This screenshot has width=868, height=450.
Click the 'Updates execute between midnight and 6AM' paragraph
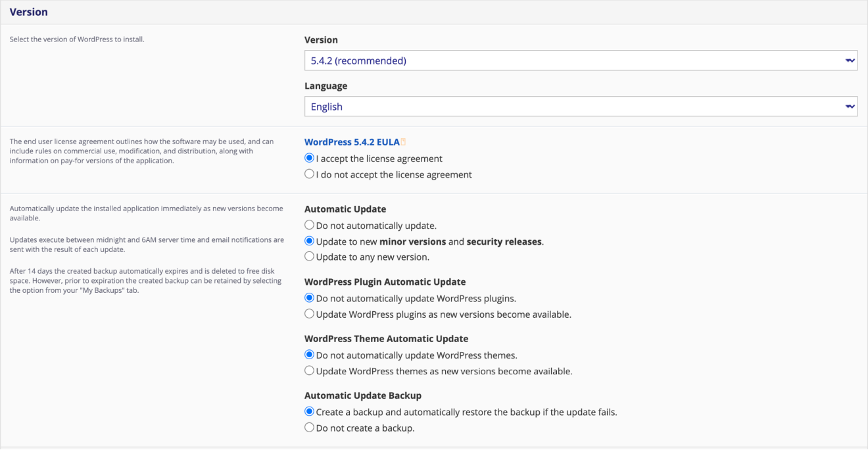[147, 245]
